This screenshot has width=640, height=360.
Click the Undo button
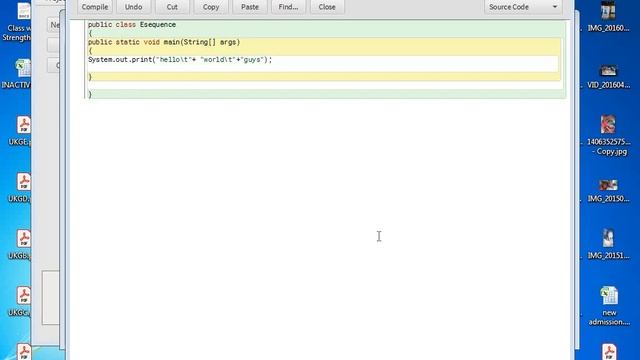point(133,7)
